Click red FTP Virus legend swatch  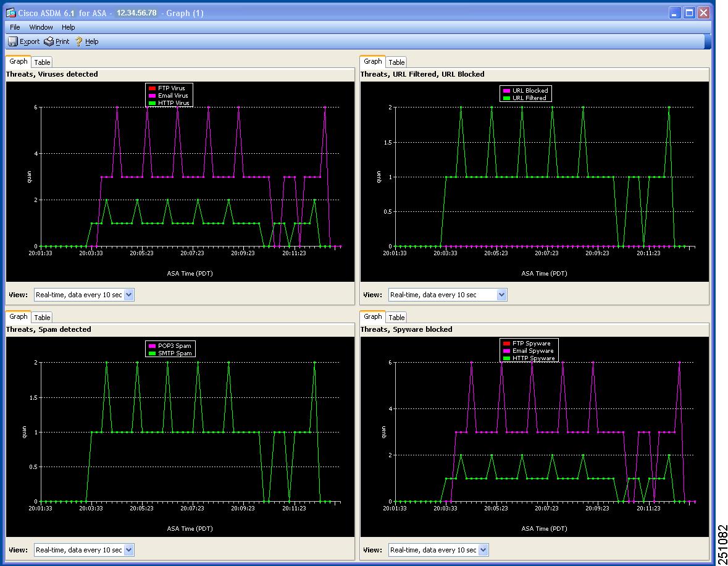[152, 88]
